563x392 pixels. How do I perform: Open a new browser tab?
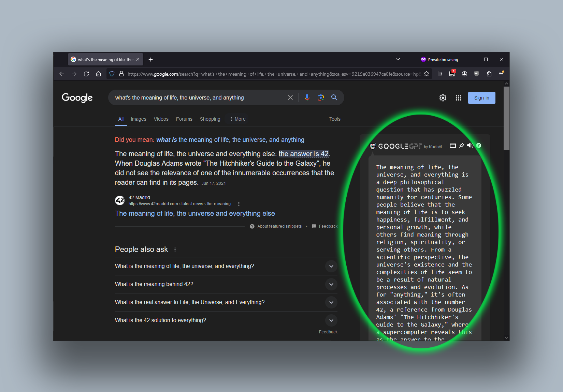(150, 60)
